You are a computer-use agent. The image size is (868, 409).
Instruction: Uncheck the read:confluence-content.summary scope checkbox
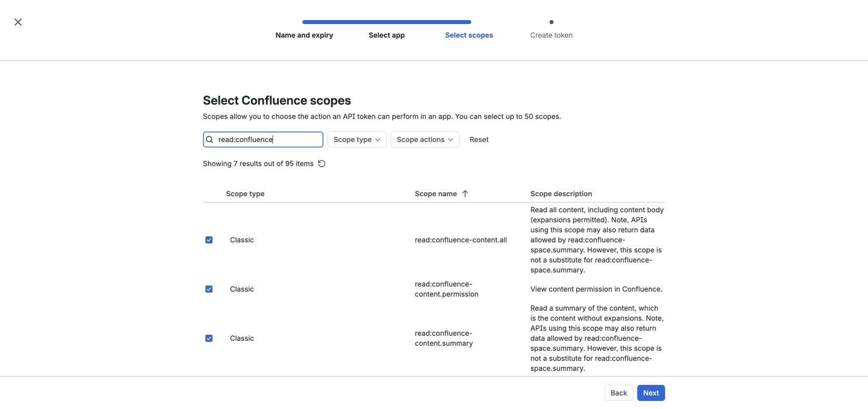pyautogui.click(x=209, y=338)
